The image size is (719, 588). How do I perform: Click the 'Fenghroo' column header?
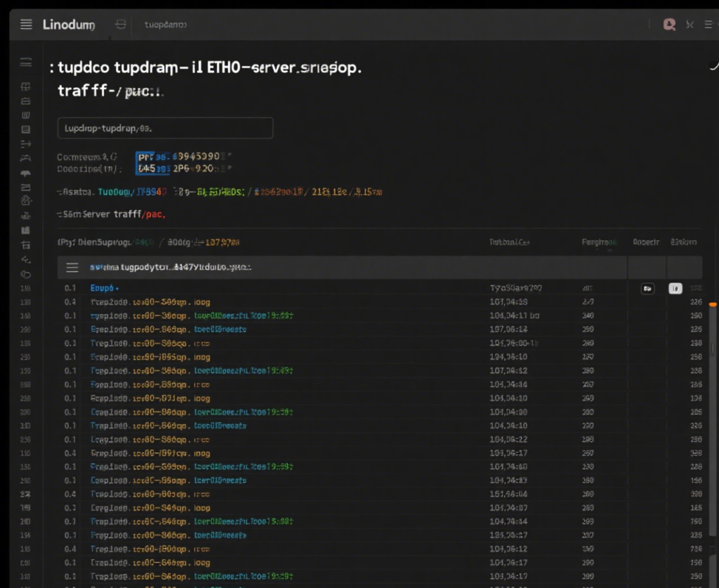(599, 242)
